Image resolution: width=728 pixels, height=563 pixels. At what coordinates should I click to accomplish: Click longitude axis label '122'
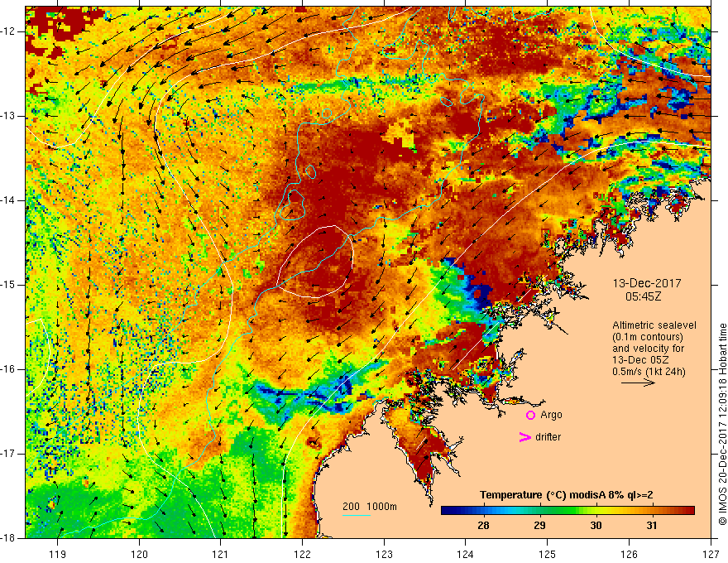[x=302, y=554]
